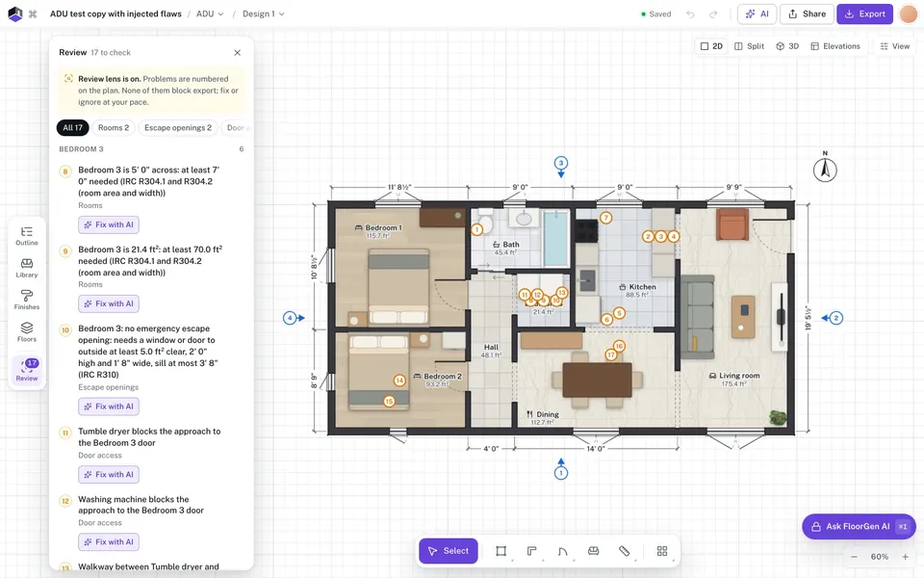Select the wall drawing tool
924x578 pixels.
531,551
